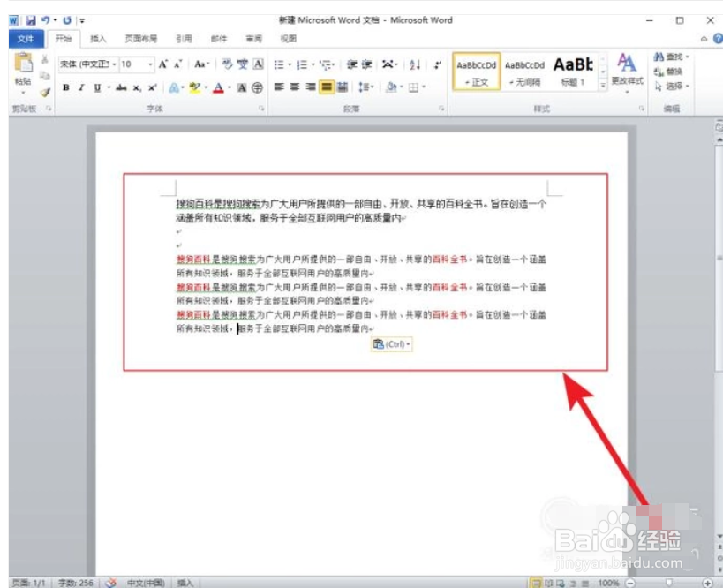Click the Zoom In plus button

click(708, 583)
